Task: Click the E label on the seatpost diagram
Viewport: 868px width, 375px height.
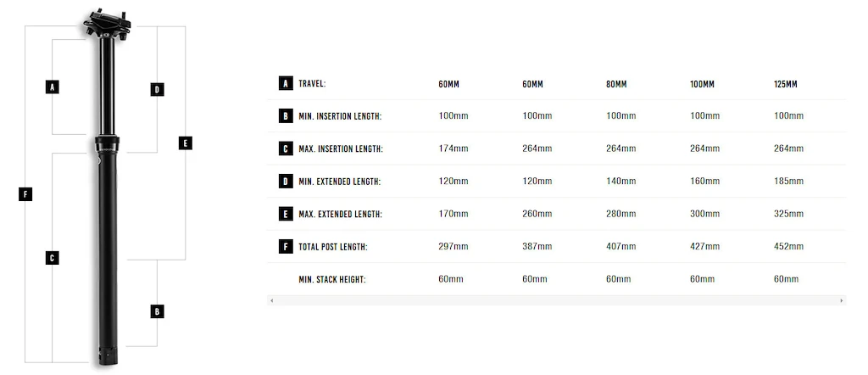Action: 186,143
